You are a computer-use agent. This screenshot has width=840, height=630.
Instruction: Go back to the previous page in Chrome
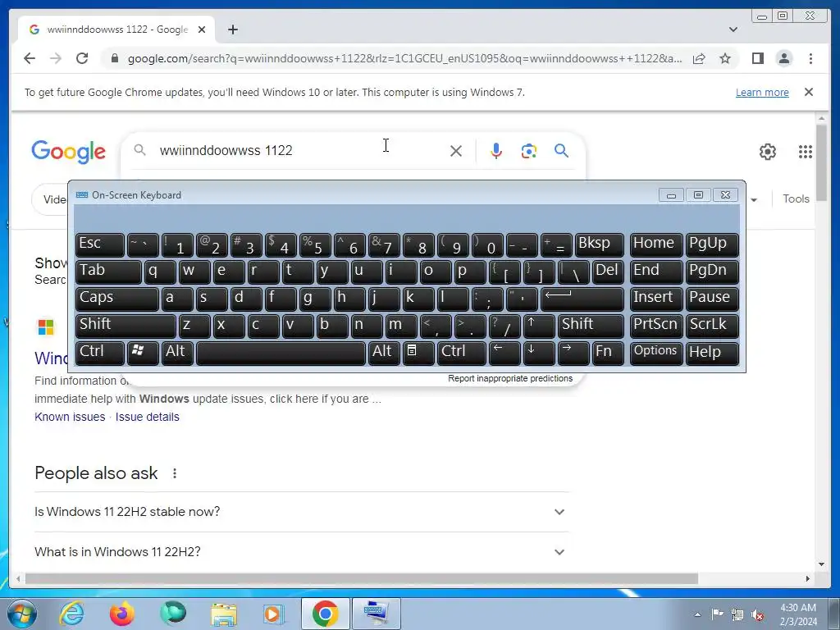pyautogui.click(x=30, y=58)
